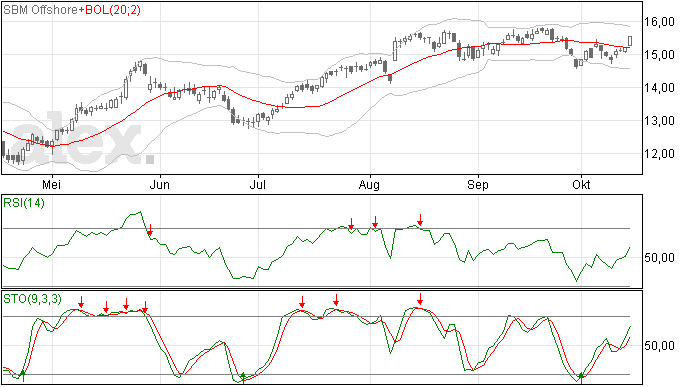The image size is (690, 387).
Task: Click the +BOL(20;2) indicator label
Action: (x=110, y=10)
